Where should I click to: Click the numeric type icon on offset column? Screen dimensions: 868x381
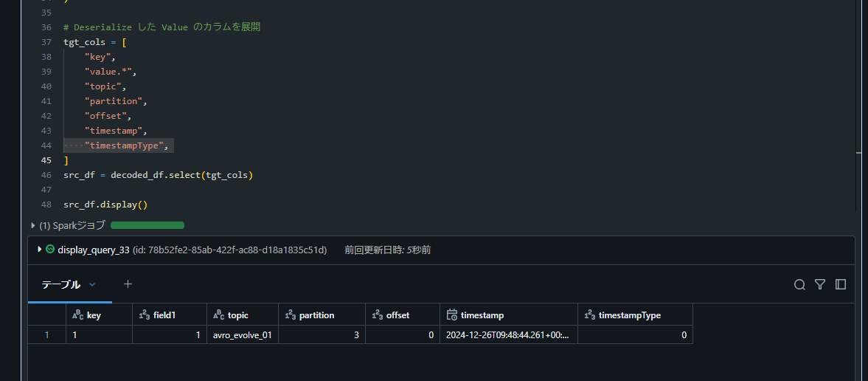(x=377, y=315)
